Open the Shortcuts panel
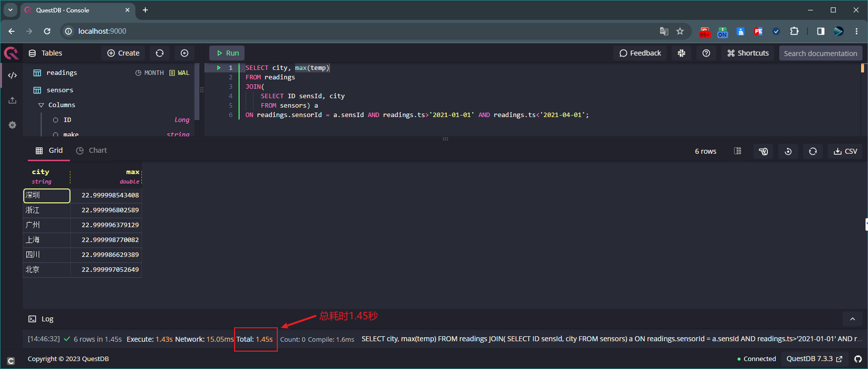Screen dimensions: 868x369 click(x=747, y=53)
